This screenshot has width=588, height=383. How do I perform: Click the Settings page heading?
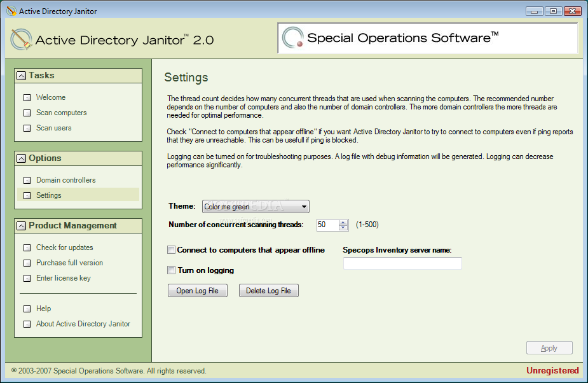point(186,78)
